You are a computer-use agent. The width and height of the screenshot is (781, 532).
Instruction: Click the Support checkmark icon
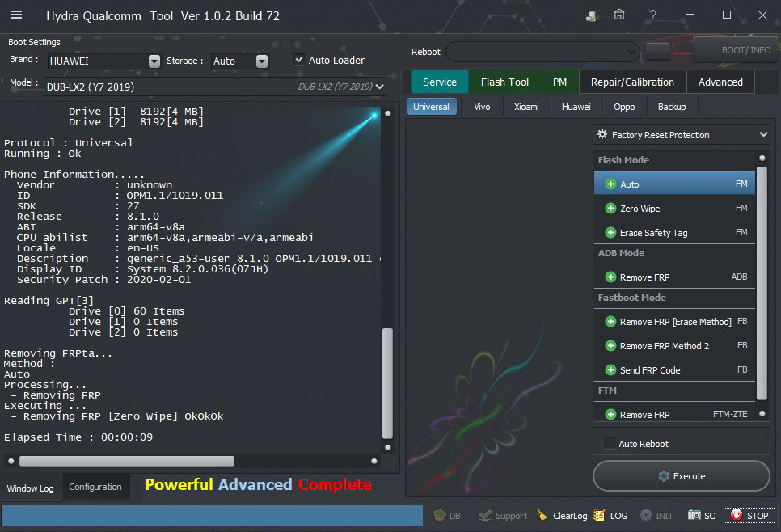pos(484,515)
